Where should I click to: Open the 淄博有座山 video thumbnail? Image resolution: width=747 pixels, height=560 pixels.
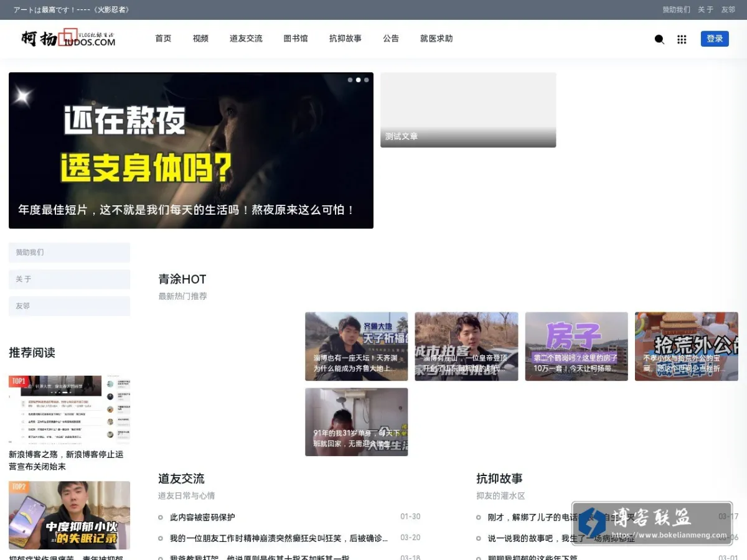pyautogui.click(x=466, y=347)
